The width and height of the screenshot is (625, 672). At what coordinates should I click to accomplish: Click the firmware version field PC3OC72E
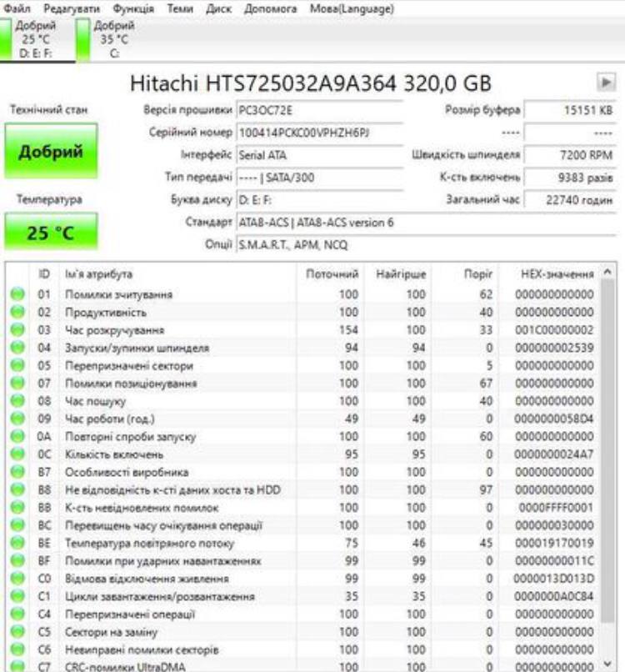point(319,111)
